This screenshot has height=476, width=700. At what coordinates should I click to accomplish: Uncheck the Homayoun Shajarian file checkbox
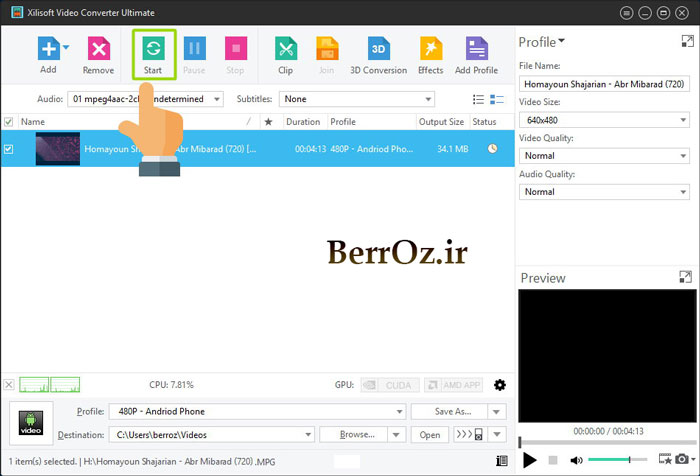[x=9, y=149]
